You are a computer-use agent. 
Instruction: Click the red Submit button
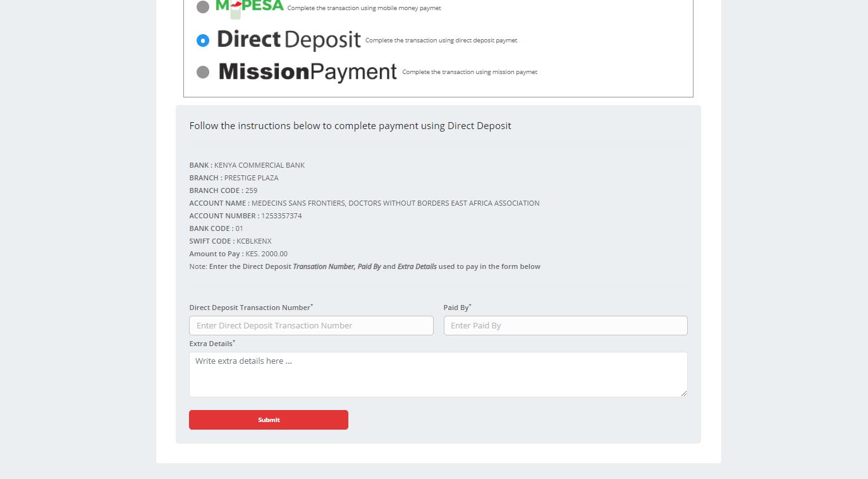[x=269, y=420]
